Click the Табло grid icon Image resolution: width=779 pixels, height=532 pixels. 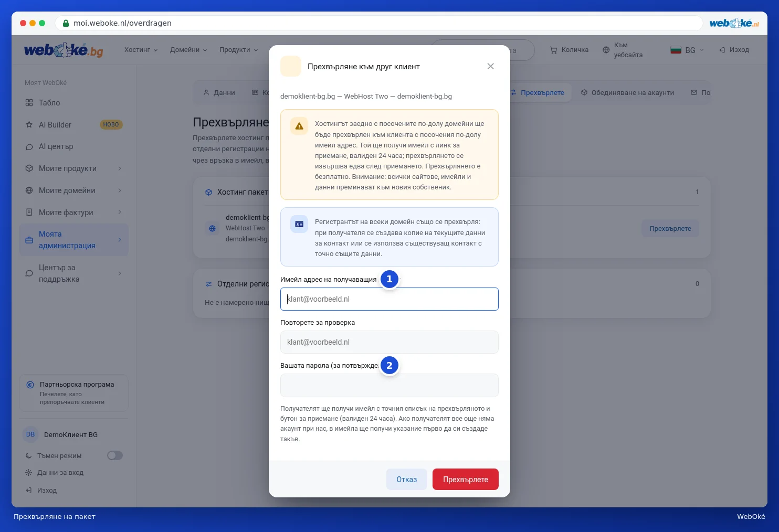coord(29,103)
